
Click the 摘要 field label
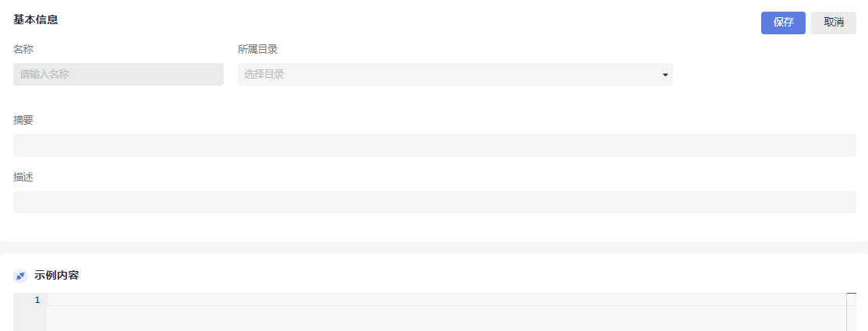(23, 120)
